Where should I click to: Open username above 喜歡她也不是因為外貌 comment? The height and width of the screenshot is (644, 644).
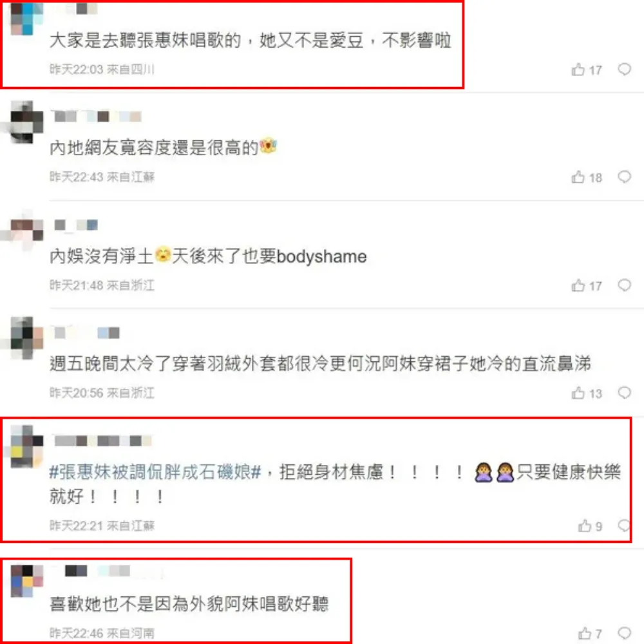click(97, 571)
